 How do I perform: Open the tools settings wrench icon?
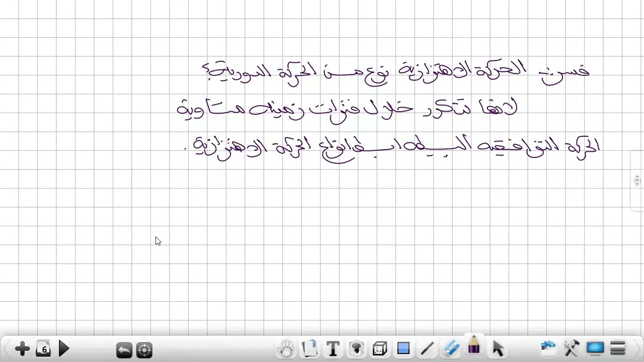click(x=572, y=348)
